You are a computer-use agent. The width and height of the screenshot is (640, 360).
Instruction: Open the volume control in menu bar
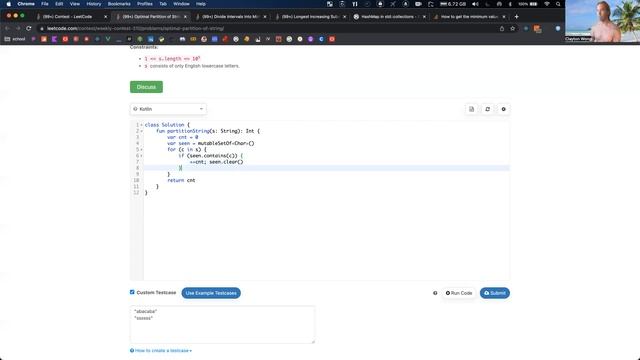click(x=475, y=4)
